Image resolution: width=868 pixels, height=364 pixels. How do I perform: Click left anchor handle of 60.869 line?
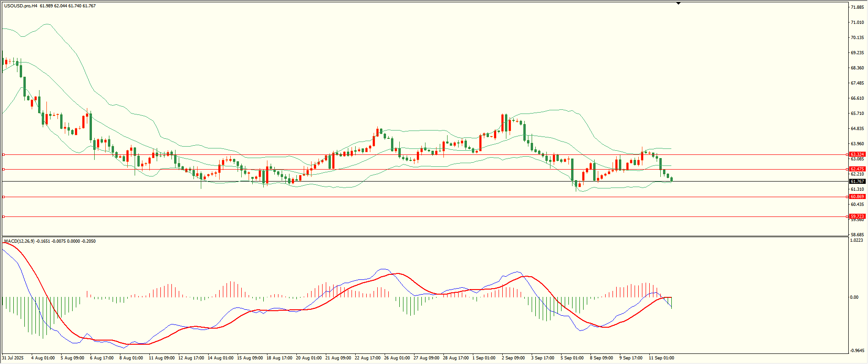[4, 197]
